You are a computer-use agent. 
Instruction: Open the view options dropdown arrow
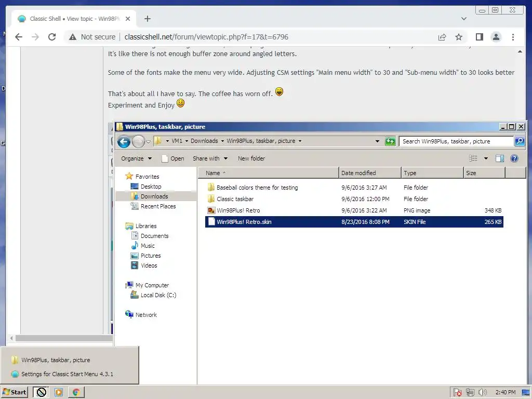pyautogui.click(x=486, y=158)
